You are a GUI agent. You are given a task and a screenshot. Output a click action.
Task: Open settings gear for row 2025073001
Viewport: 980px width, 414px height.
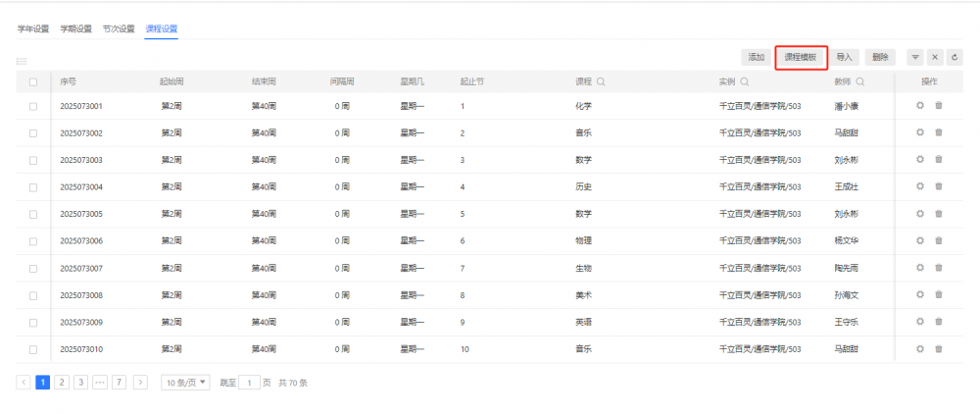pos(920,106)
